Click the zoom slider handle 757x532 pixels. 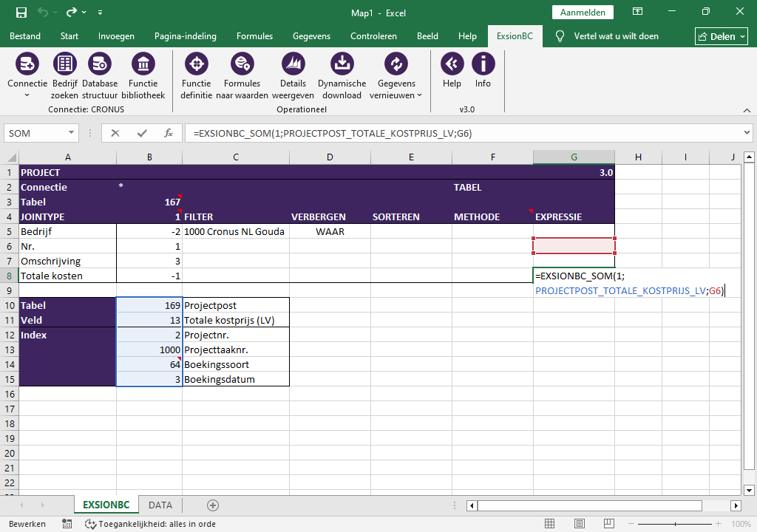(675, 524)
